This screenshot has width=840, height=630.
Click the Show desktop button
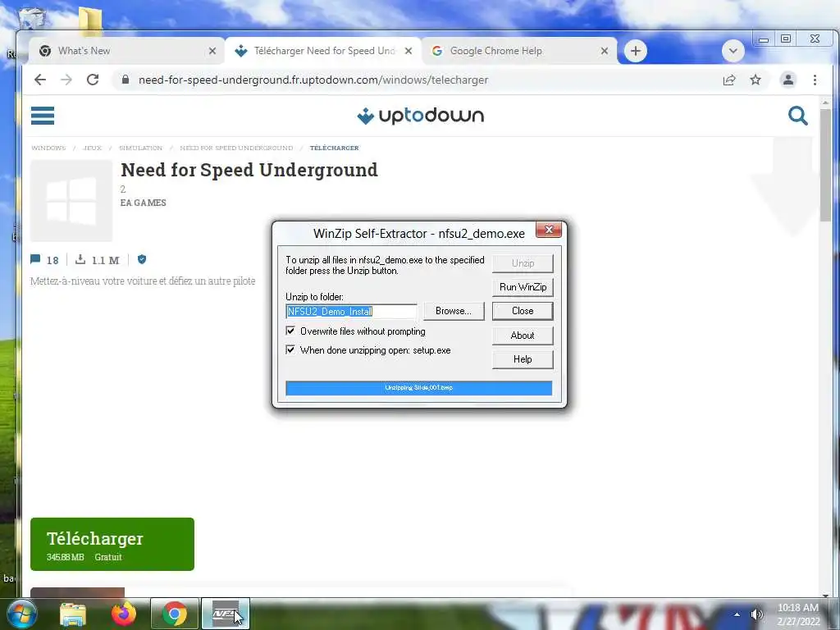pyautogui.click(x=834, y=614)
